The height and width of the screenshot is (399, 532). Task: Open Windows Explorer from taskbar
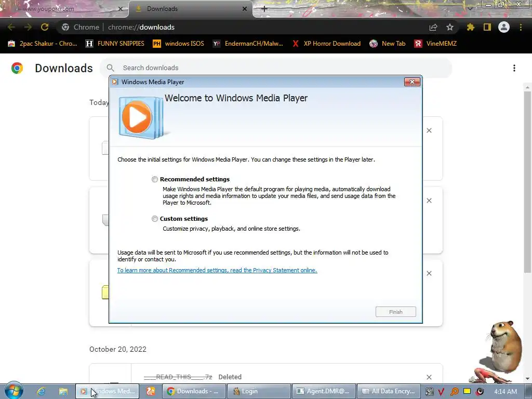63,391
